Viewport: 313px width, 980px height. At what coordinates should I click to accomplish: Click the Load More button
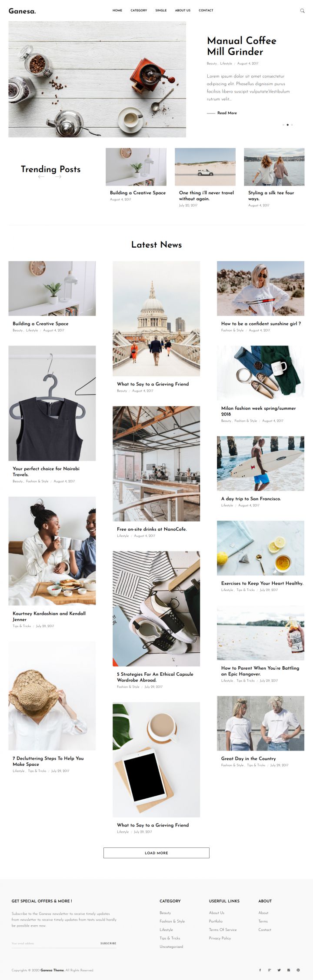pos(156,853)
